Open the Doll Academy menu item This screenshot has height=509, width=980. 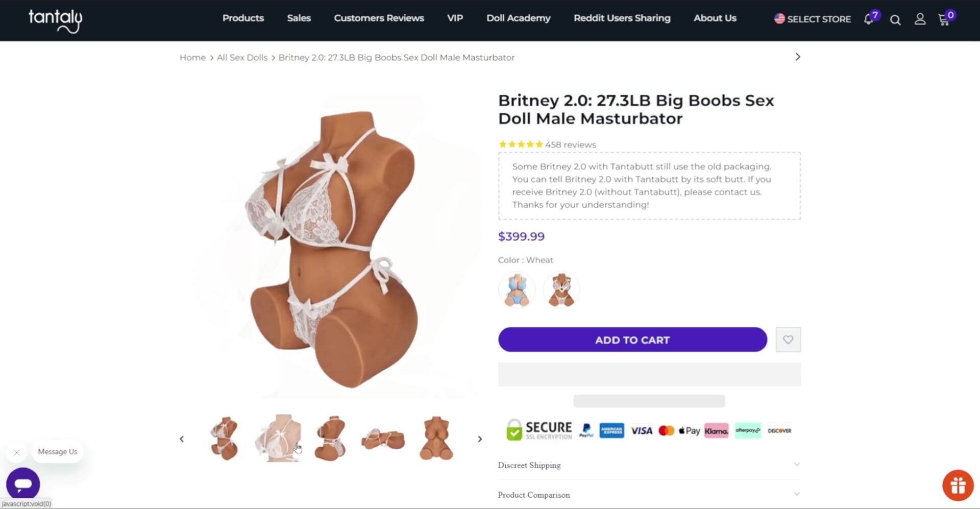(518, 18)
